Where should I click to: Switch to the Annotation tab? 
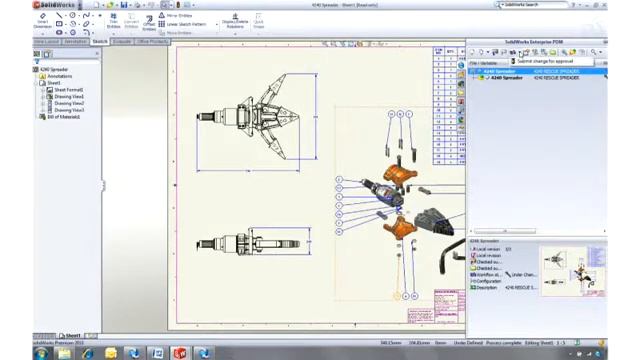click(x=75, y=42)
